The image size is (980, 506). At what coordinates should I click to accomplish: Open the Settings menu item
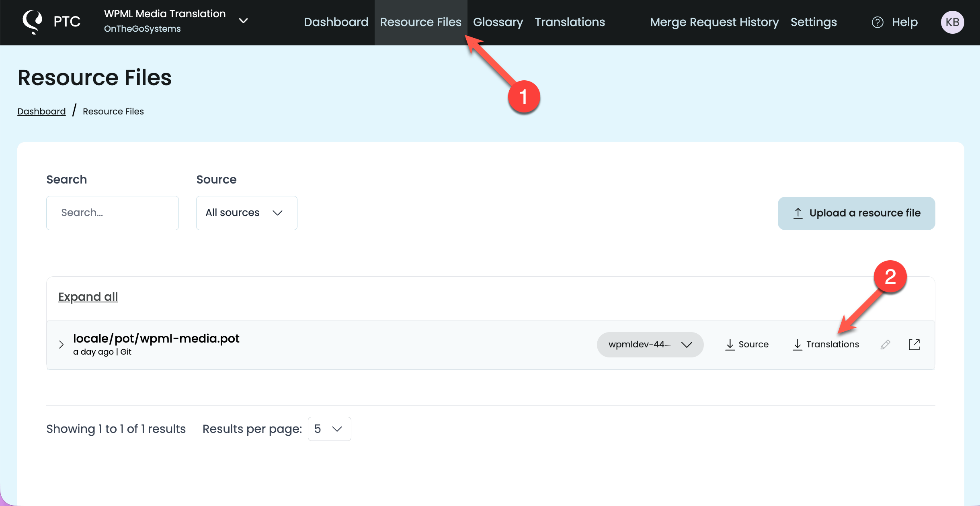(814, 22)
